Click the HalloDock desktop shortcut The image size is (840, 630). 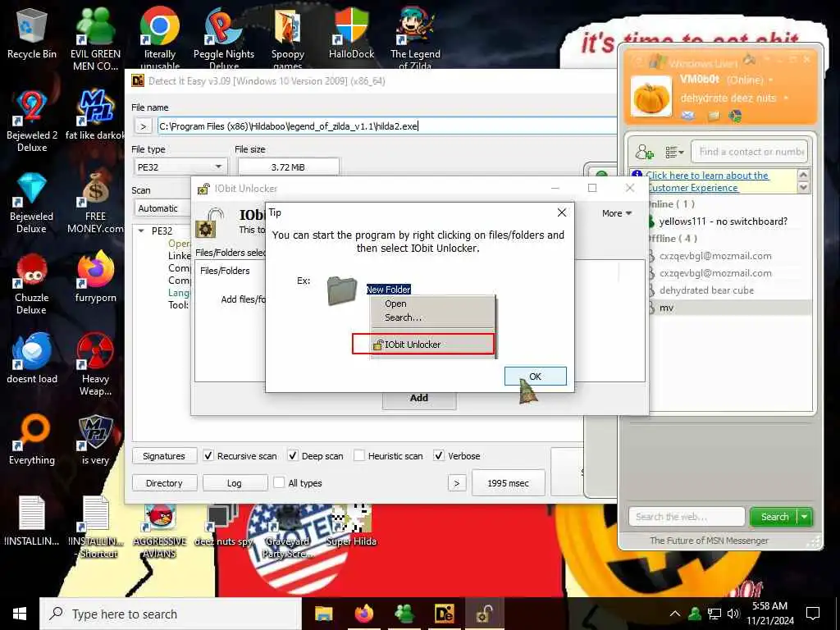pyautogui.click(x=351, y=33)
